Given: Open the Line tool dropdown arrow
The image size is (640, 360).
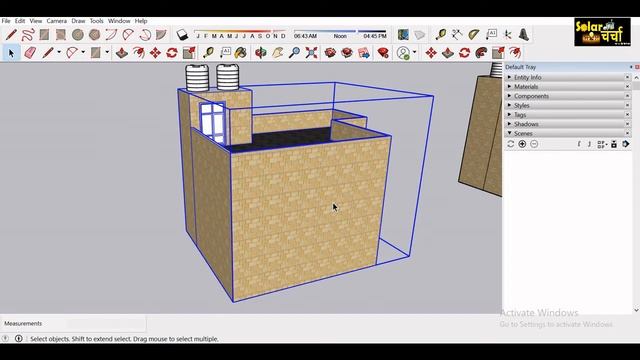Looking at the screenshot, I should click(x=59, y=53).
